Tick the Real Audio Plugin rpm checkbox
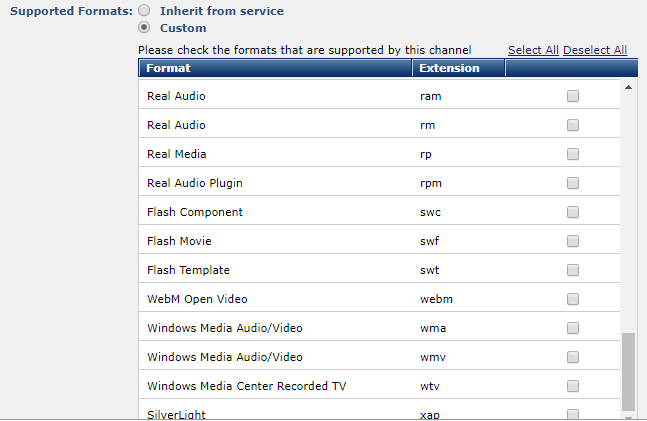This screenshot has width=647, height=421. point(573,184)
